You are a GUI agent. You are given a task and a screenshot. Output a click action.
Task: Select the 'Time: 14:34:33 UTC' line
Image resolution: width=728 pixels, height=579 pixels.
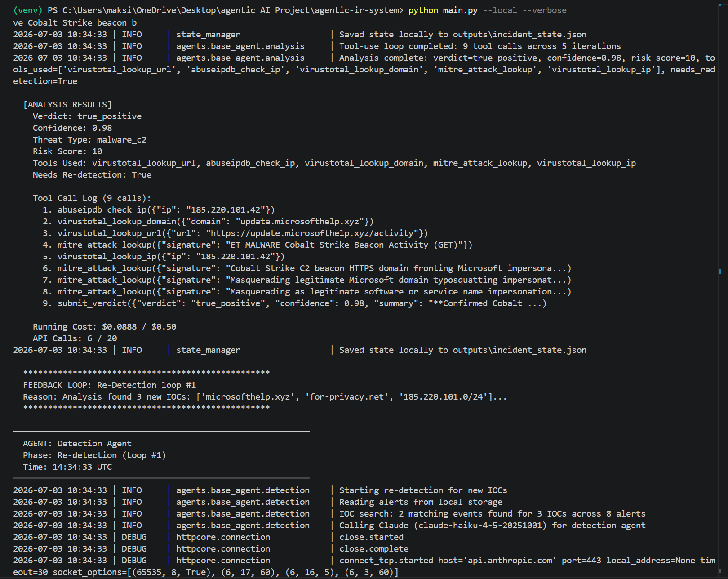click(x=67, y=467)
